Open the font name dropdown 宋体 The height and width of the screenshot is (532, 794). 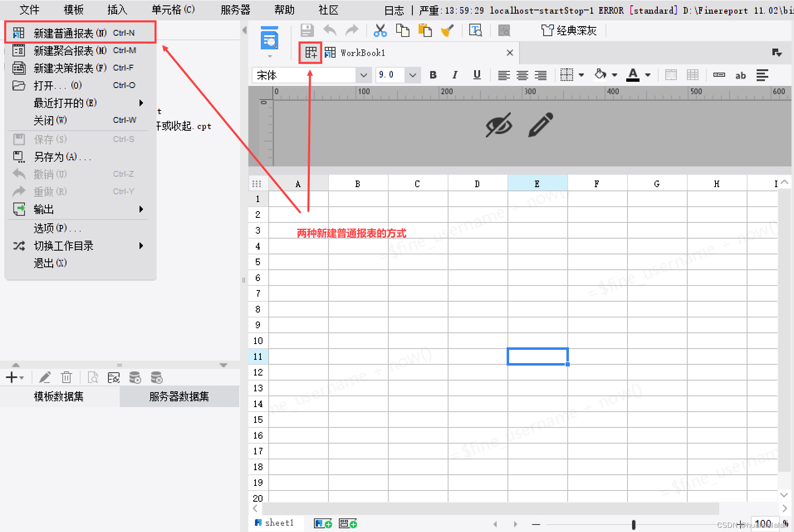click(364, 75)
